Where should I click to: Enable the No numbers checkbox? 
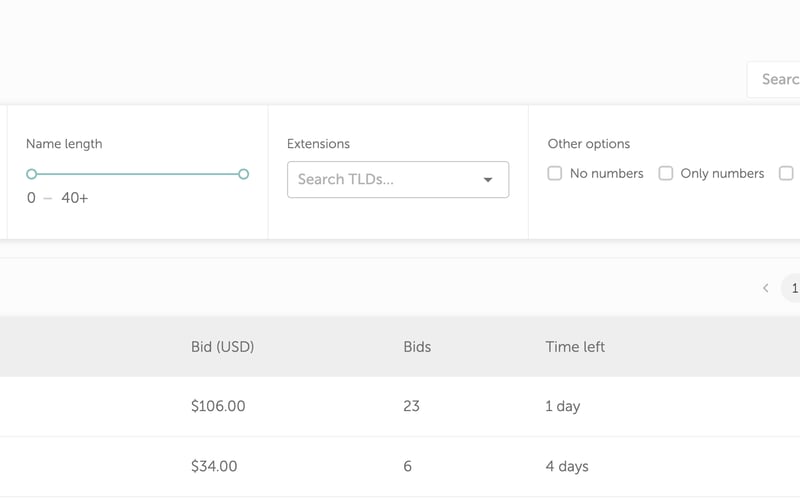tap(555, 173)
